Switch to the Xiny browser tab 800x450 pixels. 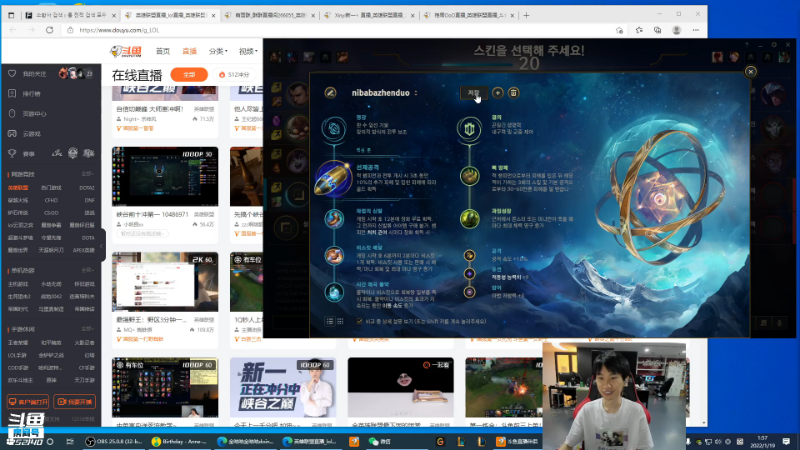coord(369,15)
